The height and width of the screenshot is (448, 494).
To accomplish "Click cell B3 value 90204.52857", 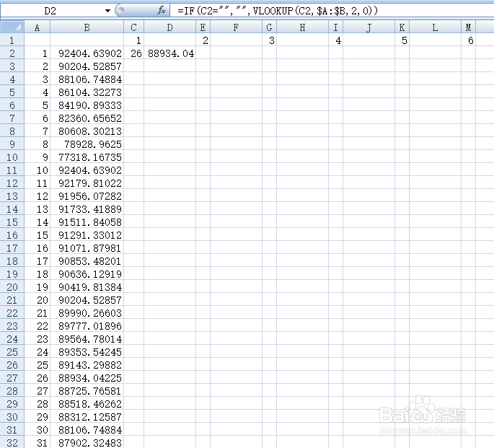I will pos(87,66).
